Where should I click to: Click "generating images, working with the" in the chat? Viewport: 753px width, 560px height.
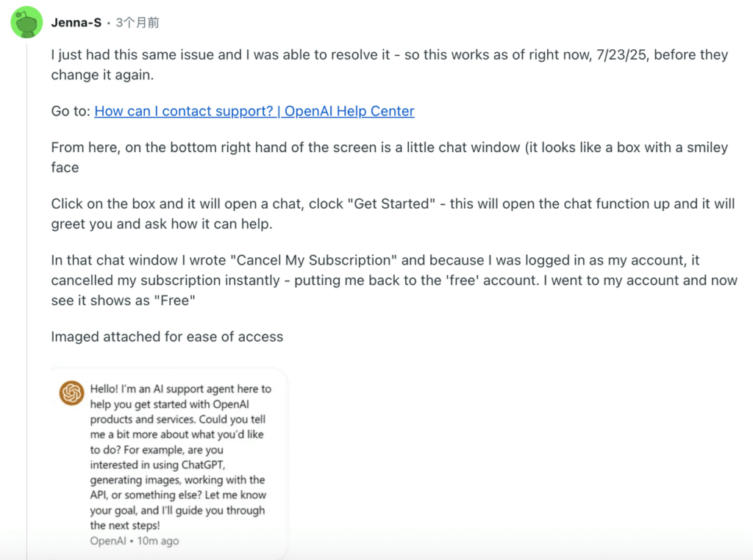tap(177, 480)
